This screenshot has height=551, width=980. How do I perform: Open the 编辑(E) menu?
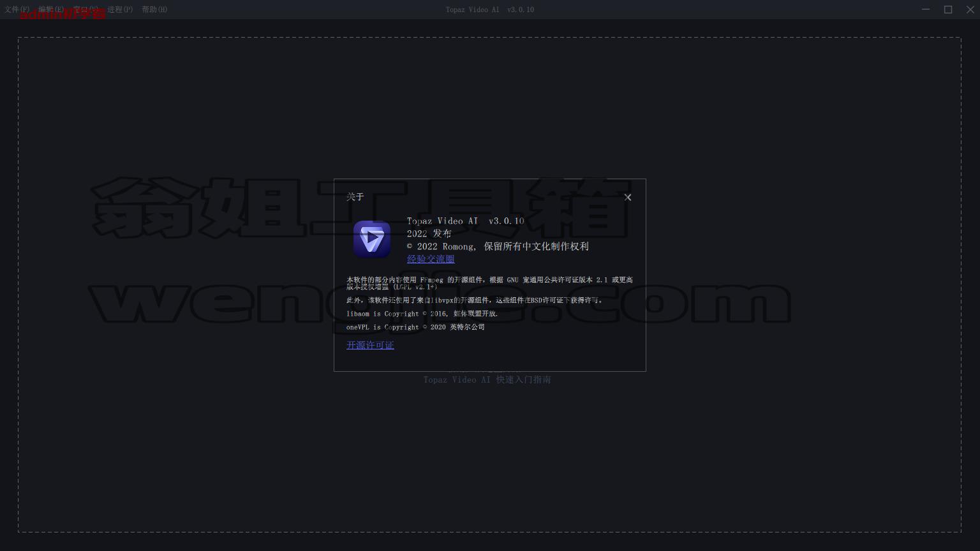(x=51, y=10)
